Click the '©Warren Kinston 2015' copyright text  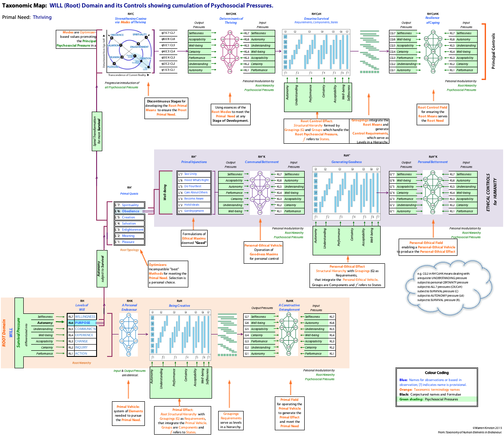(x=487, y=428)
